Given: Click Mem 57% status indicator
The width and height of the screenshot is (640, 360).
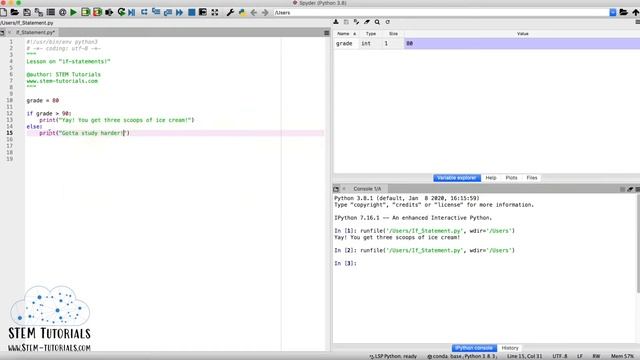Looking at the screenshot, I should tap(622, 356).
